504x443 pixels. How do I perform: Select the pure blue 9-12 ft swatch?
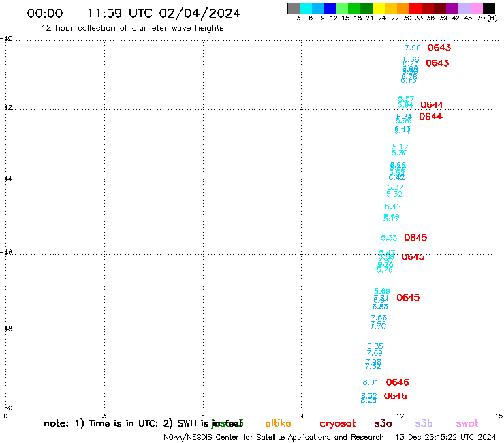click(x=330, y=8)
